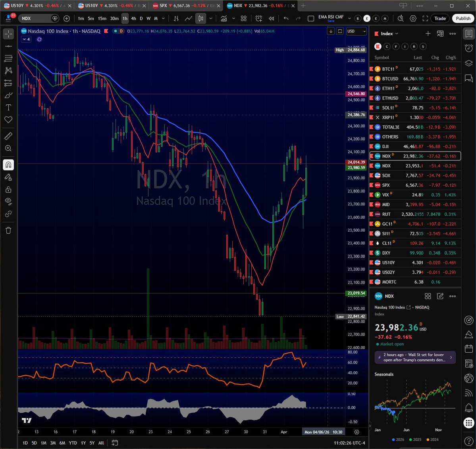
Task: Select the crosshair cursor tool
Action: (x=8, y=34)
